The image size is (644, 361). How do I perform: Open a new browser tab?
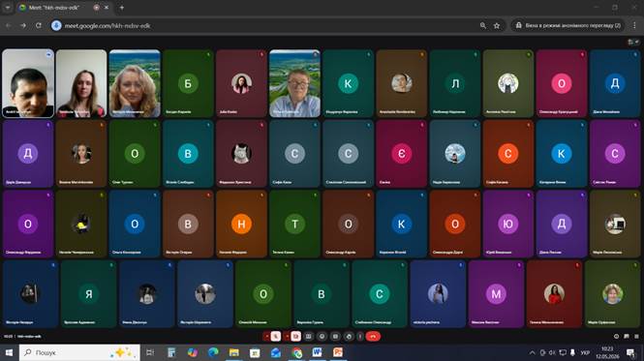pyautogui.click(x=122, y=8)
